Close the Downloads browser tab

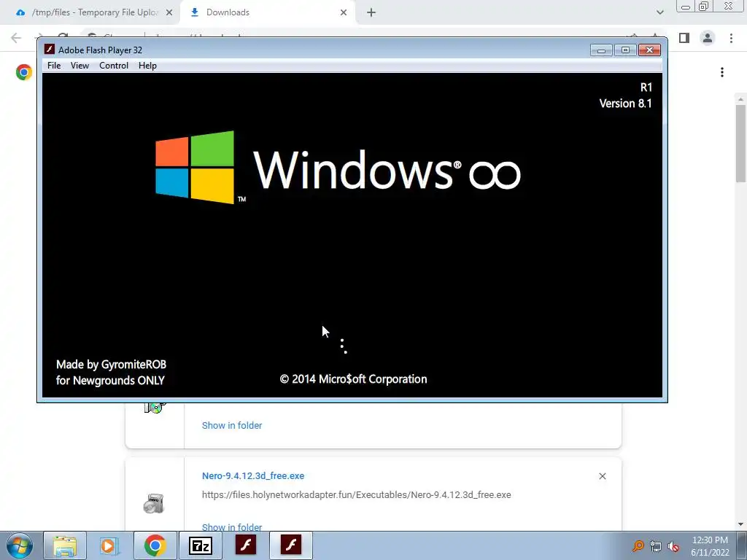(x=344, y=13)
